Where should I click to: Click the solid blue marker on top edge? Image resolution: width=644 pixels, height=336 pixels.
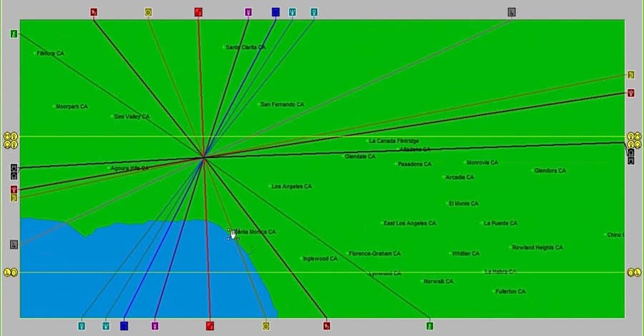(275, 12)
